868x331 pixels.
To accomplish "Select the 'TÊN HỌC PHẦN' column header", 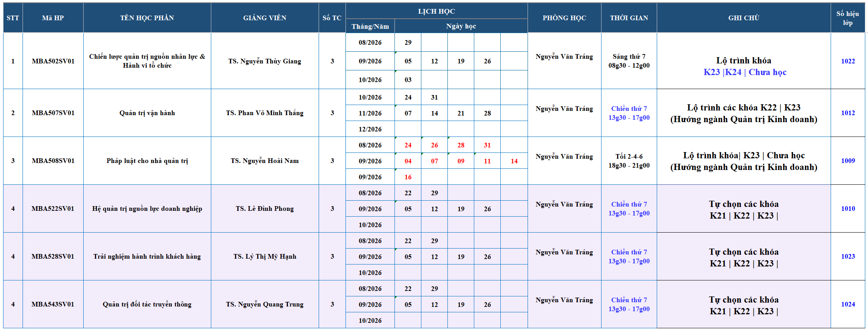I will tap(147, 18).
